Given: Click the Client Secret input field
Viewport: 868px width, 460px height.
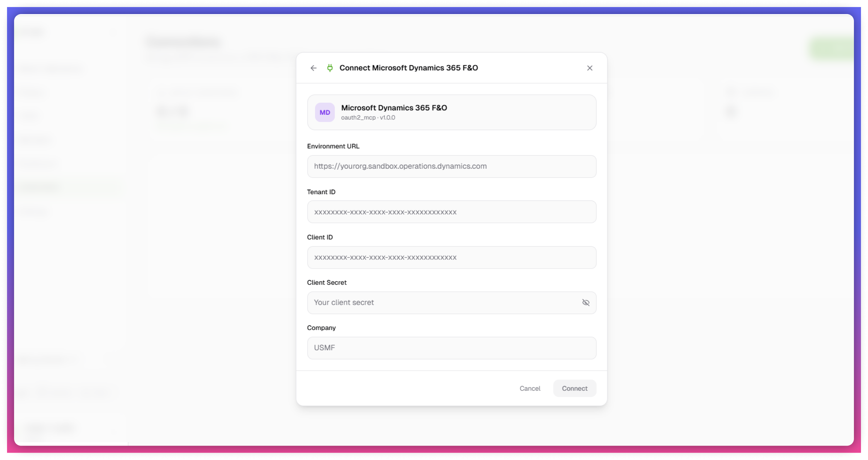Looking at the screenshot, I should (438, 302).
